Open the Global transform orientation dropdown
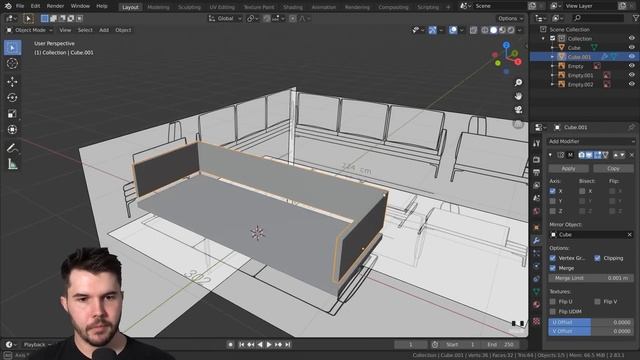640x360 pixels. click(x=225, y=18)
